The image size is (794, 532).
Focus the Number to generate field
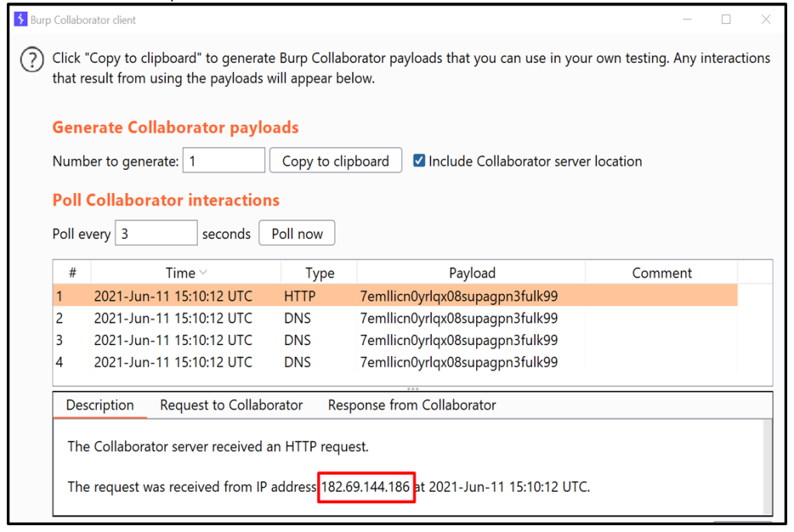click(224, 161)
